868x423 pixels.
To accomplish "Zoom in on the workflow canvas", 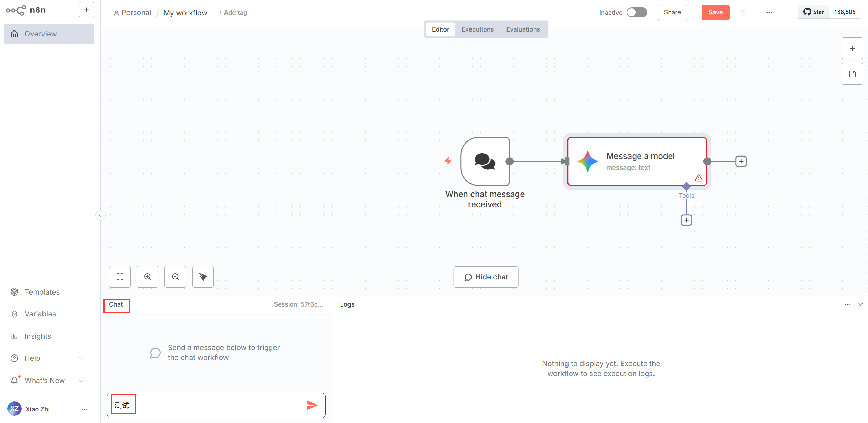I will pos(147,277).
